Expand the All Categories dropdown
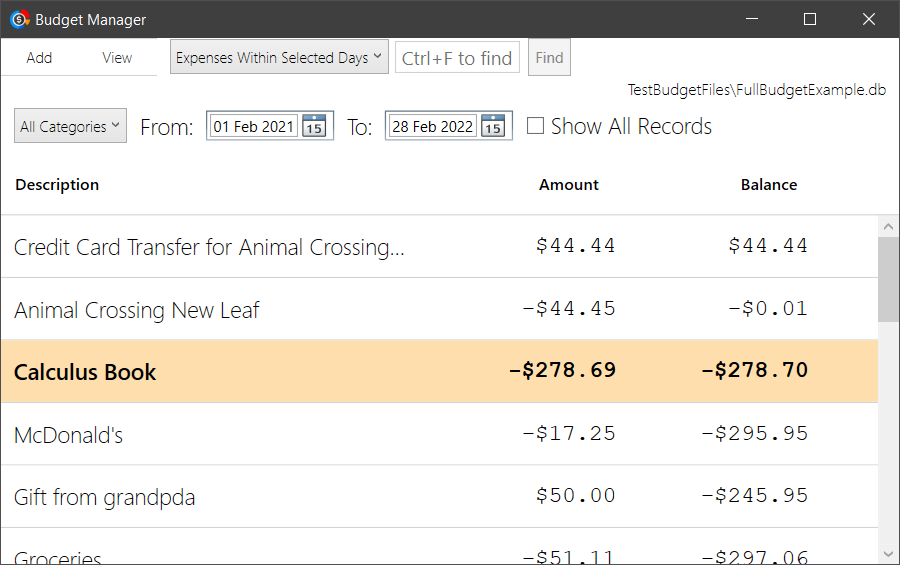 (70, 126)
